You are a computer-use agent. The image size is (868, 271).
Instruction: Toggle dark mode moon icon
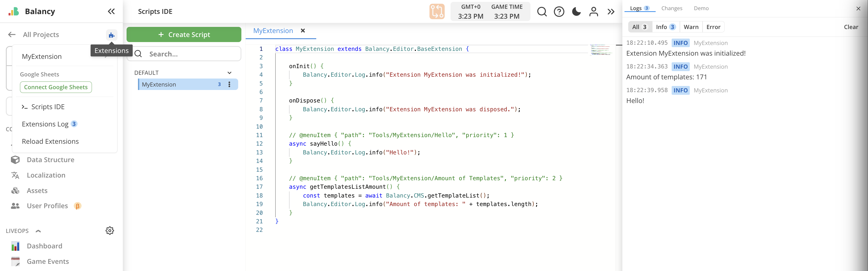tap(576, 12)
